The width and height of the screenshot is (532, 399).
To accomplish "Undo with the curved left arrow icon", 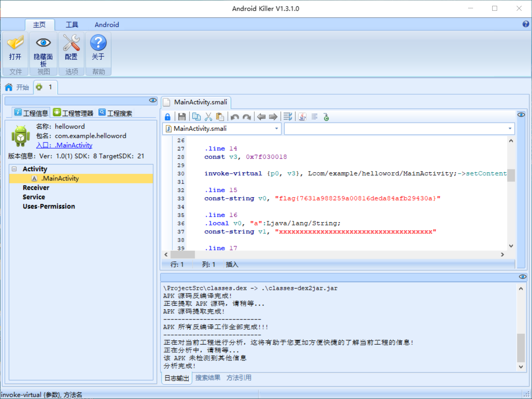I will pos(235,117).
